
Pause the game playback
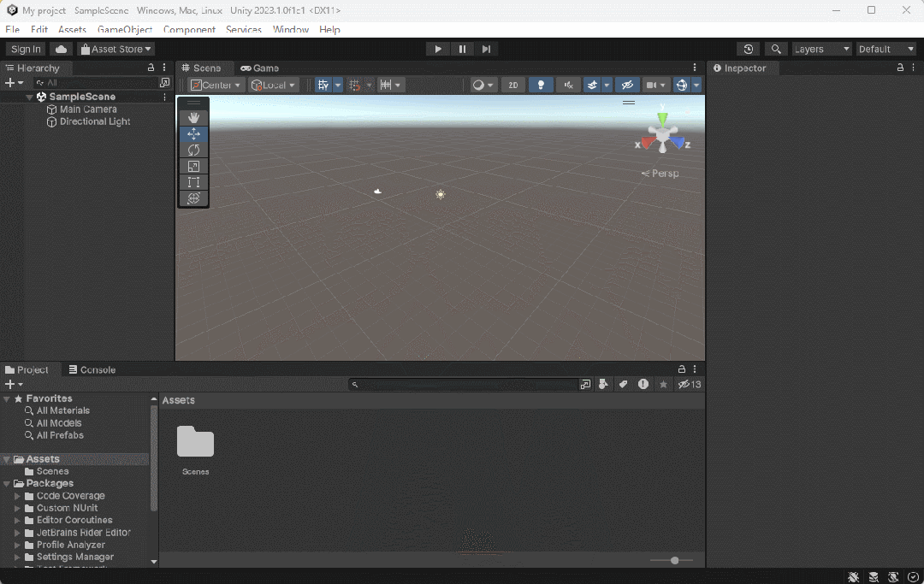tap(462, 49)
